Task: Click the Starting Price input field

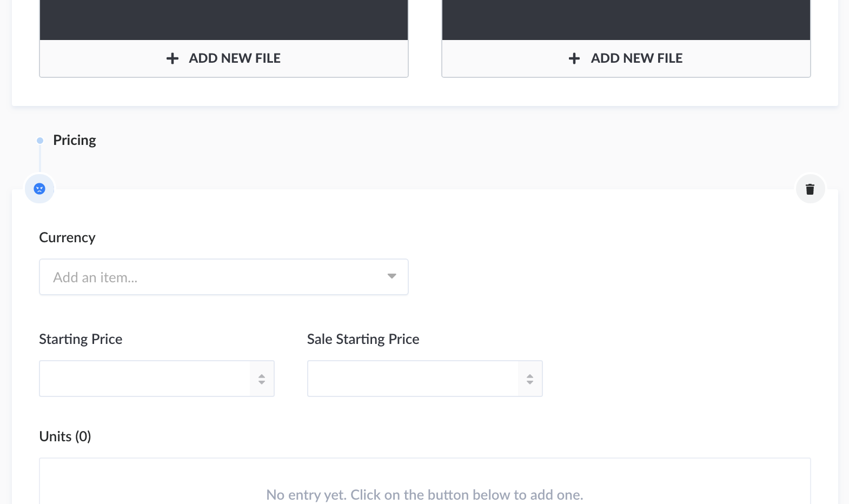Action: pos(146,379)
